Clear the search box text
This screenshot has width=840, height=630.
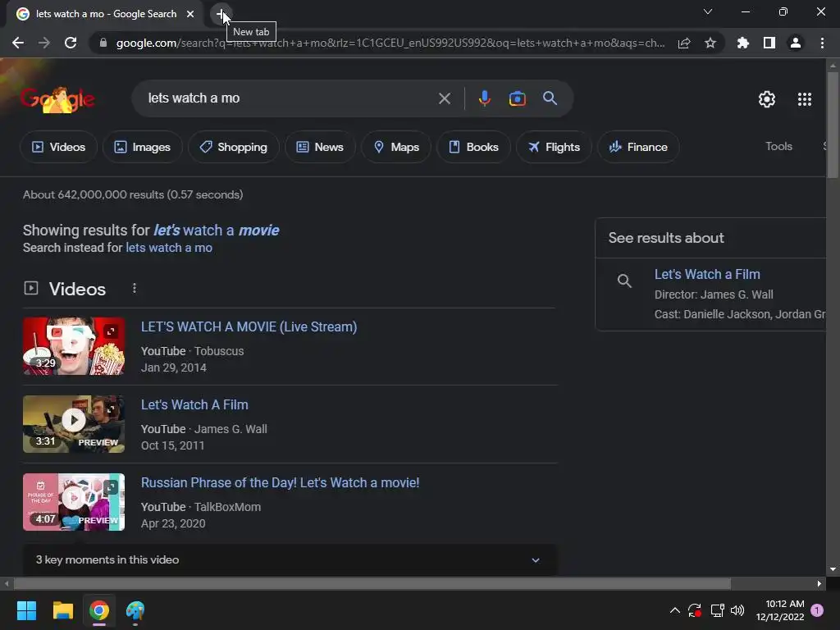pyautogui.click(x=444, y=98)
